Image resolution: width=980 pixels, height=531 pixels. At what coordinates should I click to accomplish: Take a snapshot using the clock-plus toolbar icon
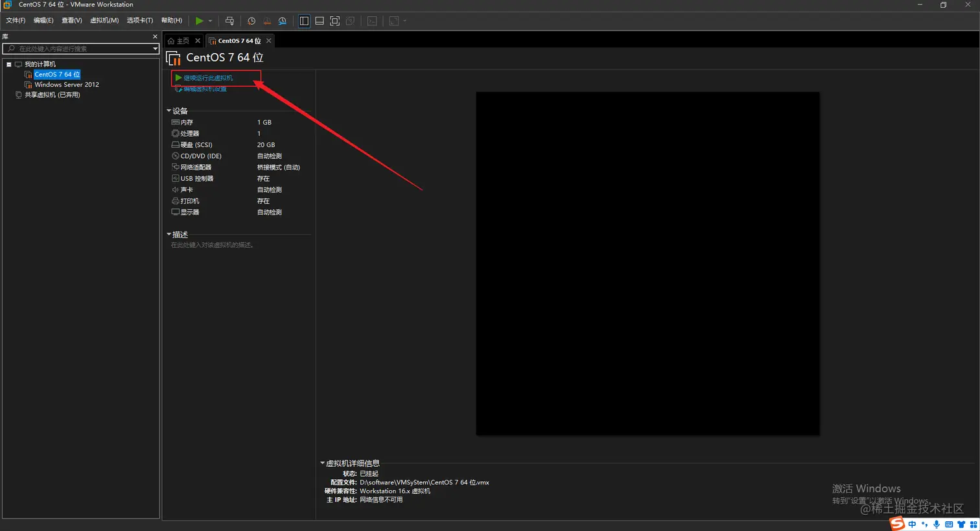(251, 21)
